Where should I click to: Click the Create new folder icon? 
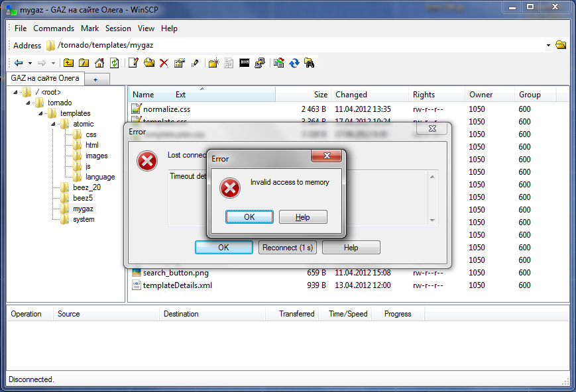pos(213,63)
